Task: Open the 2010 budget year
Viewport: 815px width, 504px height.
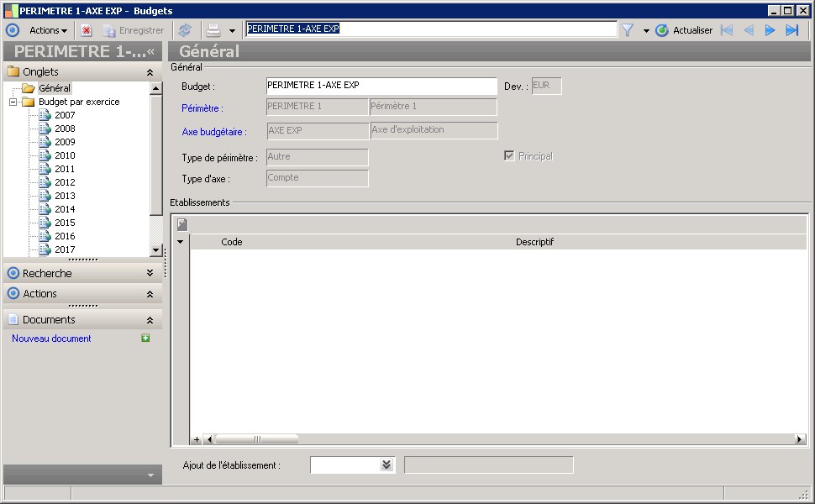Action: (x=65, y=155)
